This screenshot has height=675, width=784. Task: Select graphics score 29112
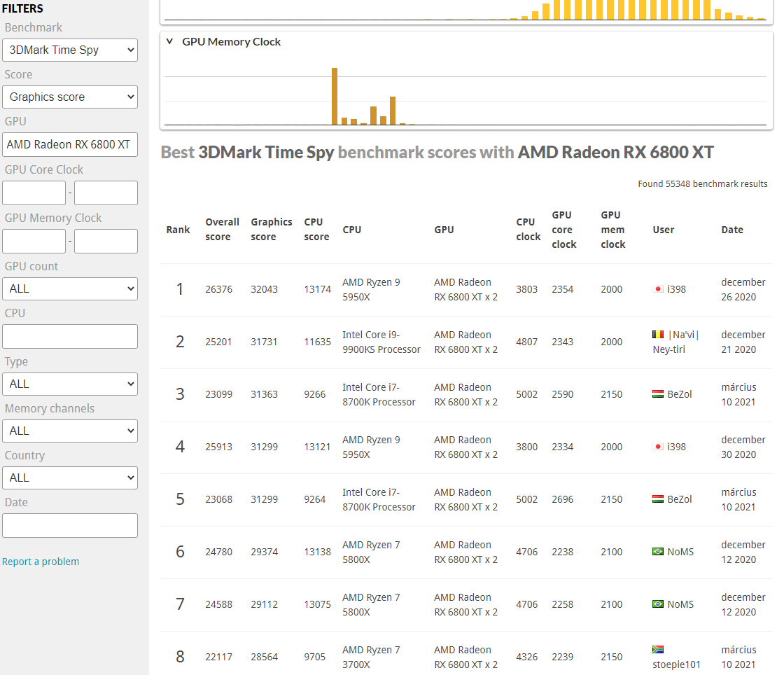click(264, 604)
